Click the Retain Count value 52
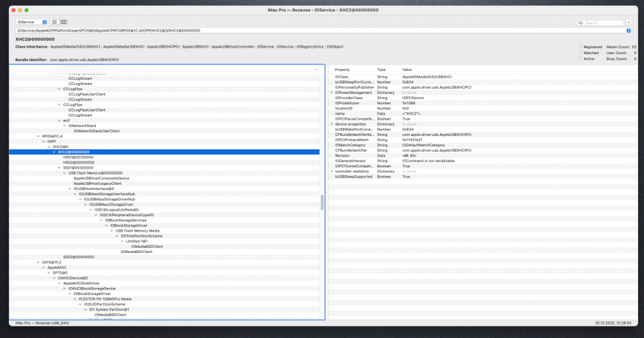Viewport: 644px width, 338px height. pyautogui.click(x=634, y=47)
